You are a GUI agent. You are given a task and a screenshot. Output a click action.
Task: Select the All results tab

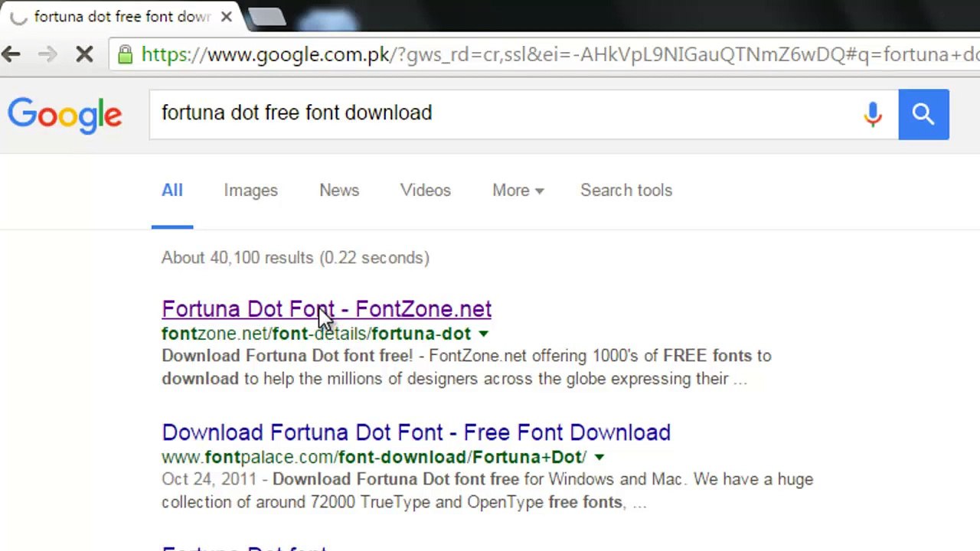(172, 191)
